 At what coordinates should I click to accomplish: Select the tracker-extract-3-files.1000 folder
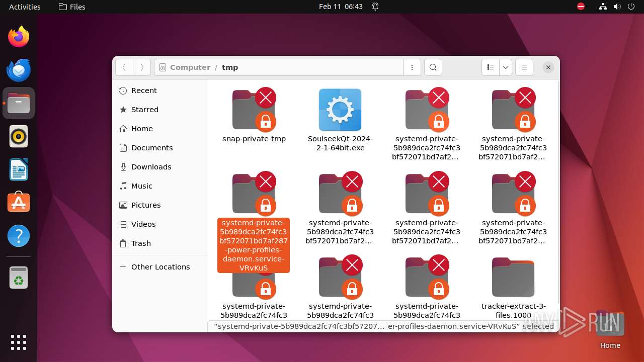click(x=513, y=278)
